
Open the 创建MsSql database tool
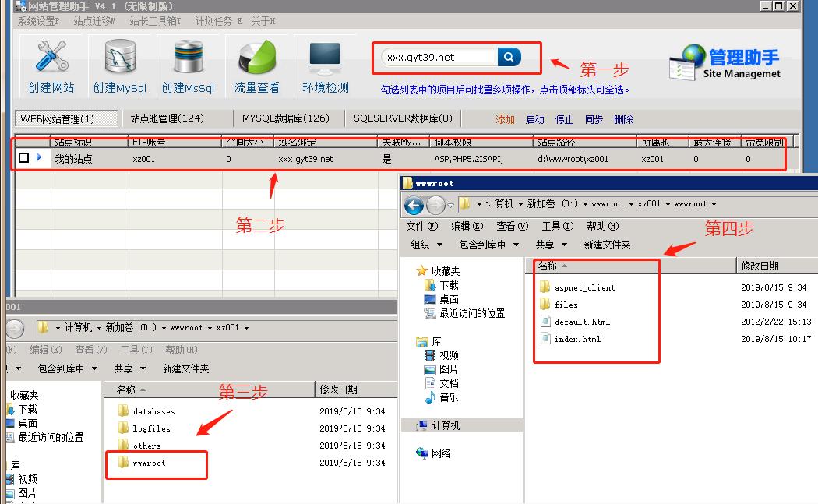pos(187,64)
